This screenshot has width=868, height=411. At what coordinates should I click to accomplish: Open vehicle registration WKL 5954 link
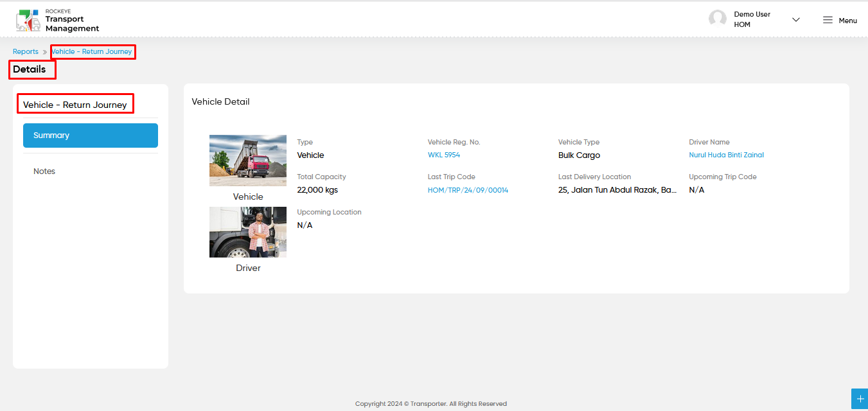[x=444, y=155]
